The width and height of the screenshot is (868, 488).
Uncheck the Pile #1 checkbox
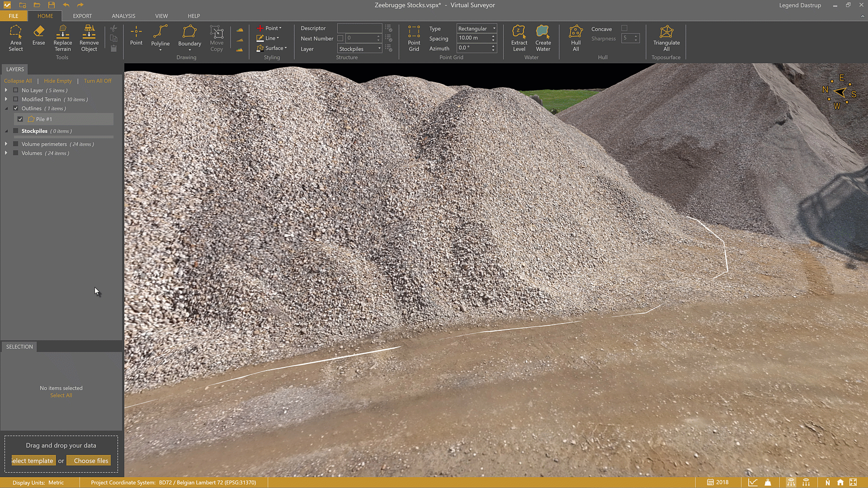click(x=20, y=119)
